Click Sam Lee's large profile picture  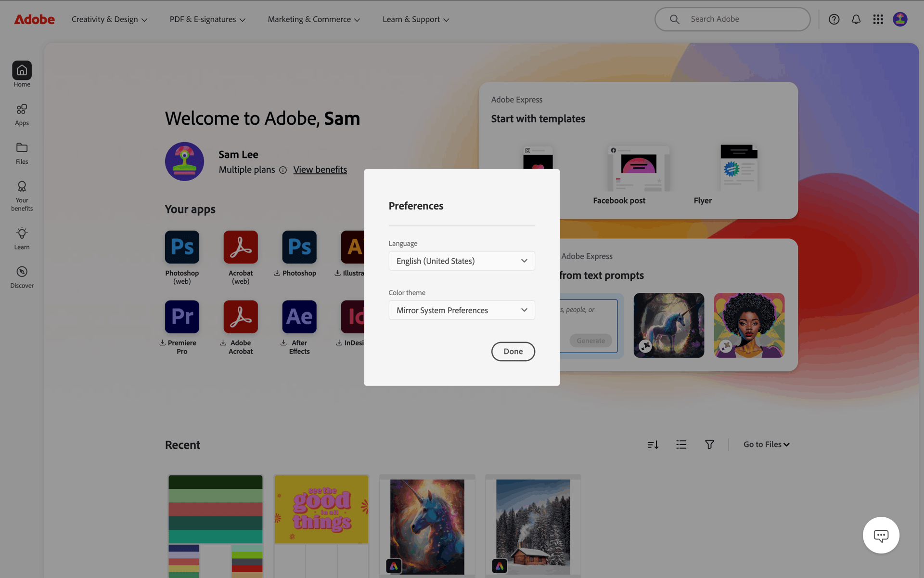[184, 161]
